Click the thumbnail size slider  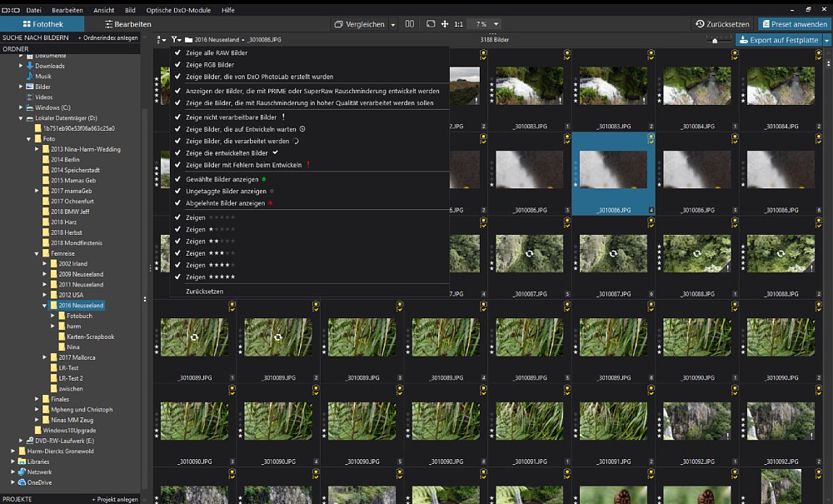tap(719, 40)
